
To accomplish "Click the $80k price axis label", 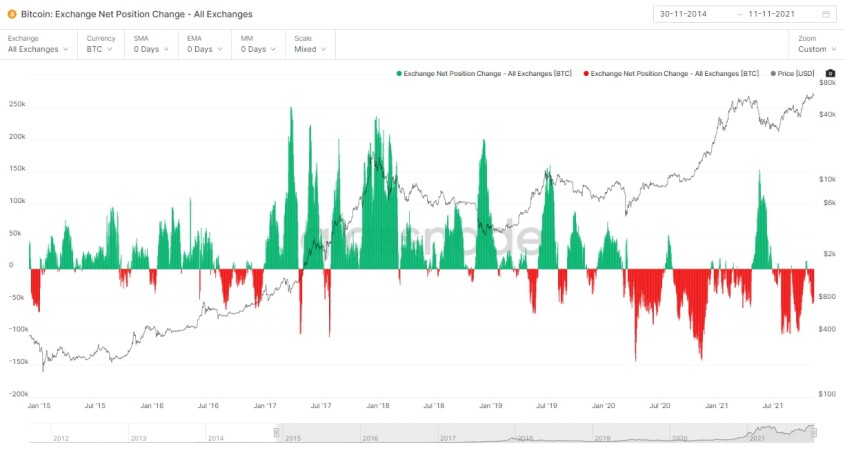I will click(x=827, y=82).
